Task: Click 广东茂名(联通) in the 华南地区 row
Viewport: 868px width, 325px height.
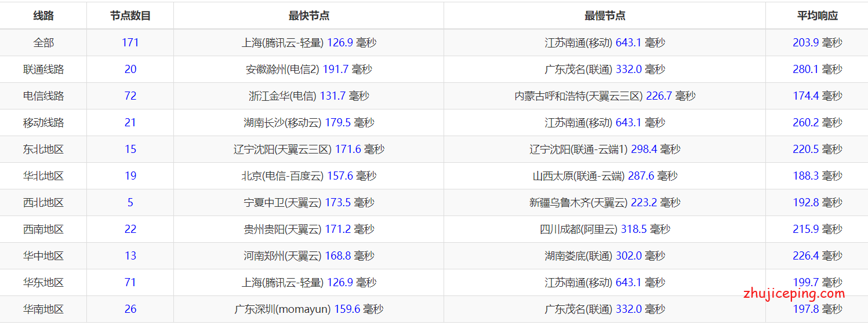Action: 579,309
